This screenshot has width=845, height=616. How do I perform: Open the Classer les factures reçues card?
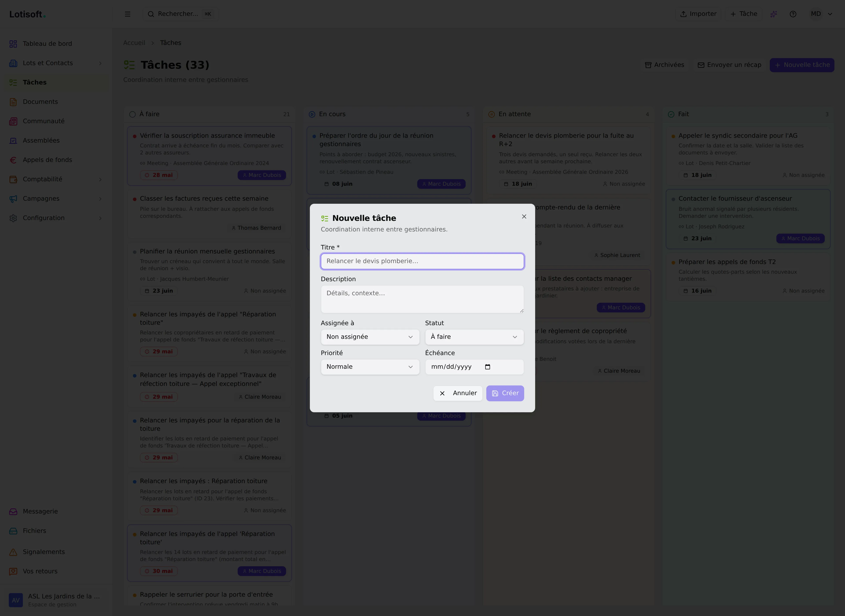coord(209,214)
